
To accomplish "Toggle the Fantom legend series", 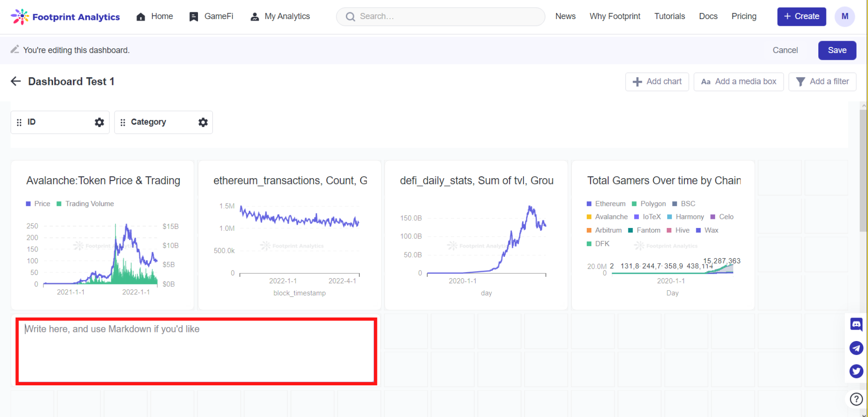I will [x=644, y=230].
